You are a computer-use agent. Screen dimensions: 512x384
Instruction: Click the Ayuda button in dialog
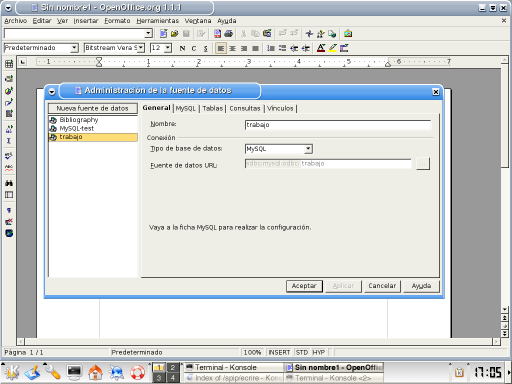pyautogui.click(x=421, y=286)
